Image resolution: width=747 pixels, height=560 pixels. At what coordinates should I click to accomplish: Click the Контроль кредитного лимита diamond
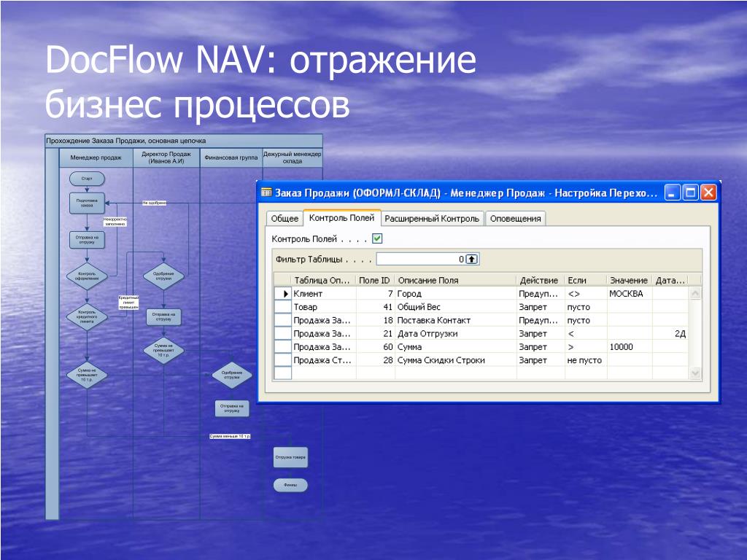87,317
